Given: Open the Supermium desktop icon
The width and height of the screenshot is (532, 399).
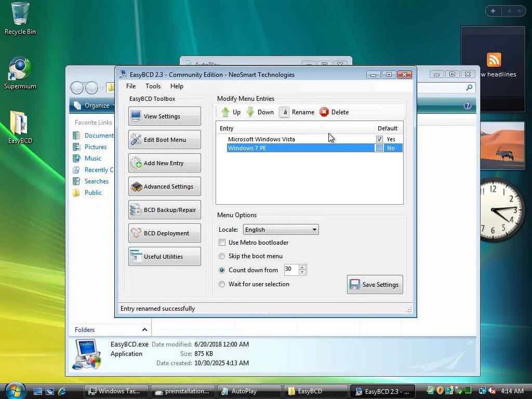Looking at the screenshot, I should 20,73.
